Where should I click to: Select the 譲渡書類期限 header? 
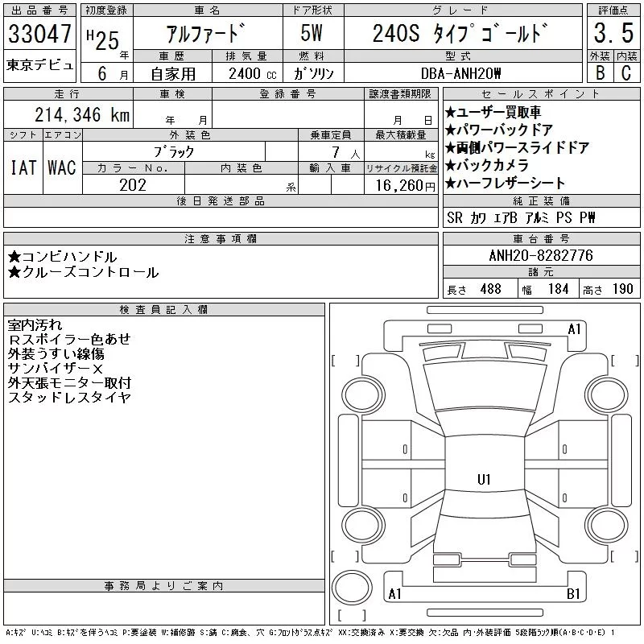[400, 94]
